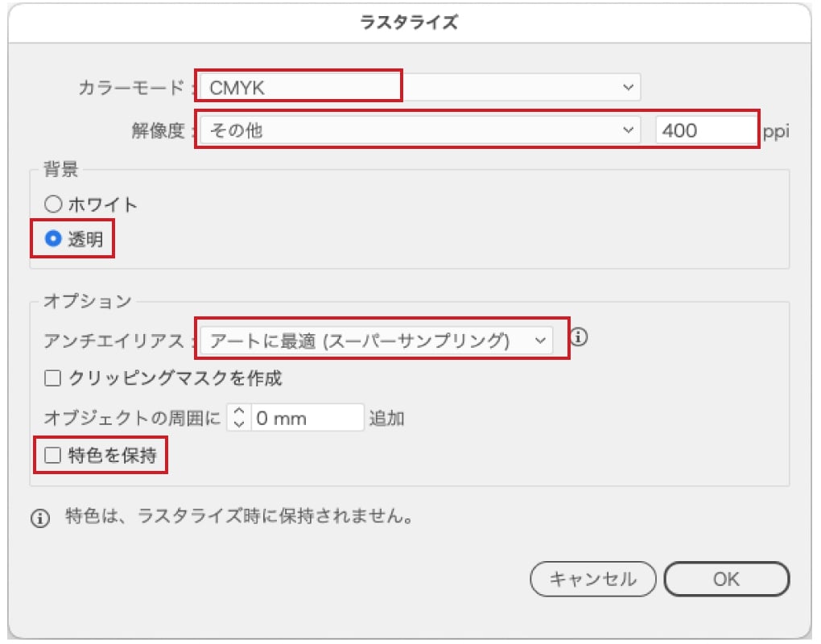Click the down arrow on the mm stepper

click(240, 423)
